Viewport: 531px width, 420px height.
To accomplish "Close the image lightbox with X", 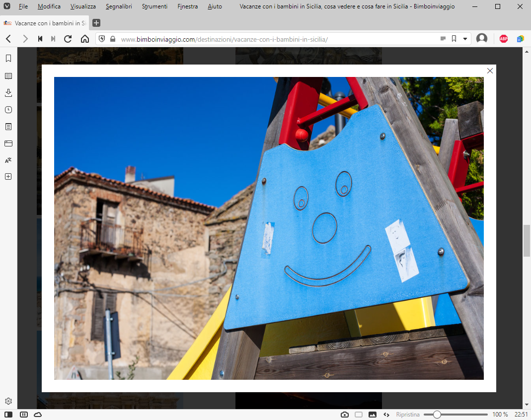I will point(490,70).
